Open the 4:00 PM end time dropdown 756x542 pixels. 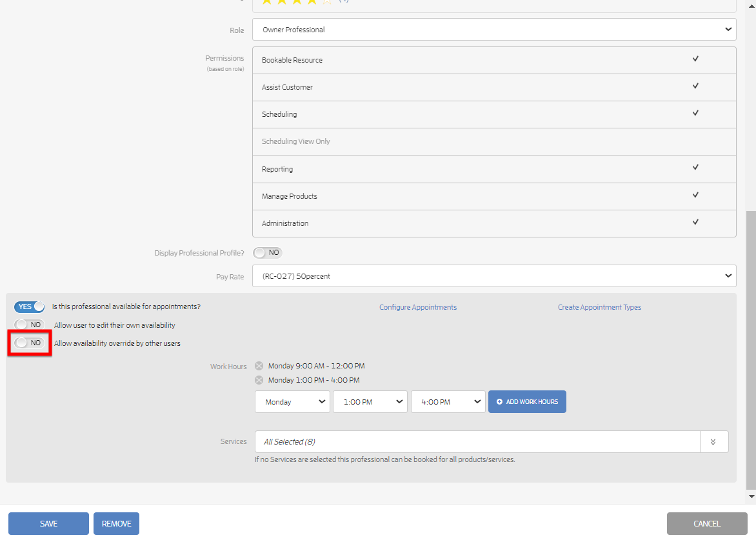click(448, 402)
